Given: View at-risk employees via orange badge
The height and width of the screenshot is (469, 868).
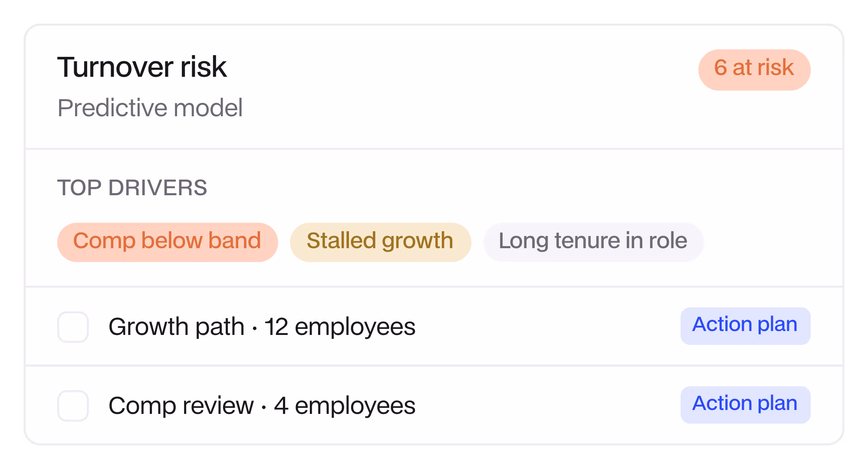Looking at the screenshot, I should 754,69.
